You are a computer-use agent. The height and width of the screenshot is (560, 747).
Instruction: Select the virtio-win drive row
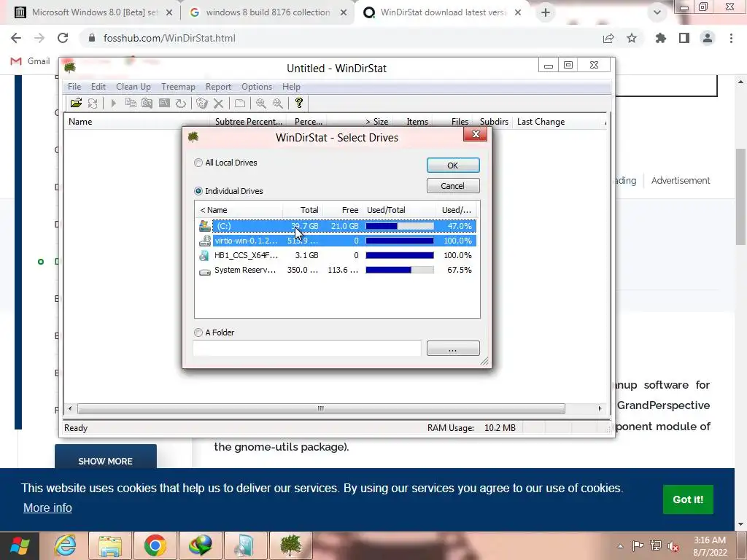[337, 241]
